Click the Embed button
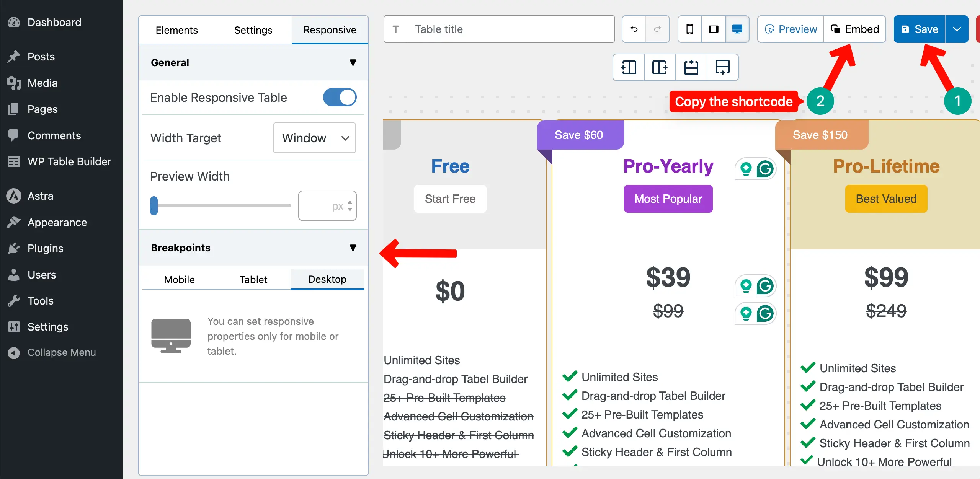Screen dimensions: 980x479 [x=855, y=29]
